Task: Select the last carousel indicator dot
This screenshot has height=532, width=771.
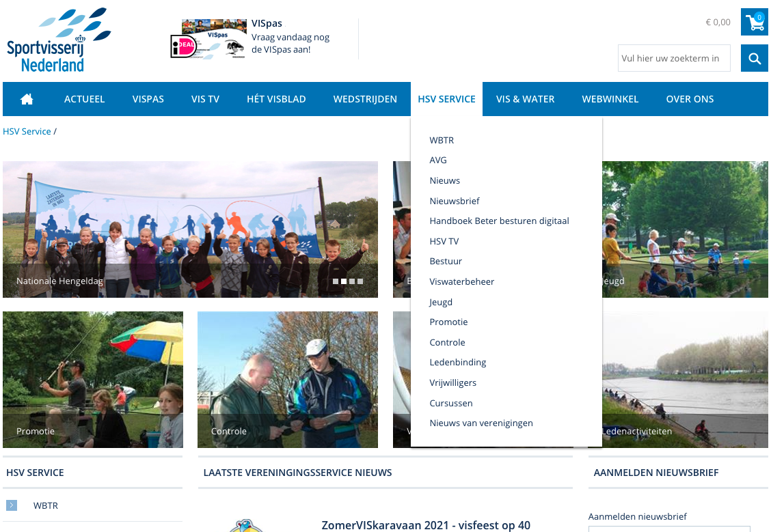Action: click(360, 281)
